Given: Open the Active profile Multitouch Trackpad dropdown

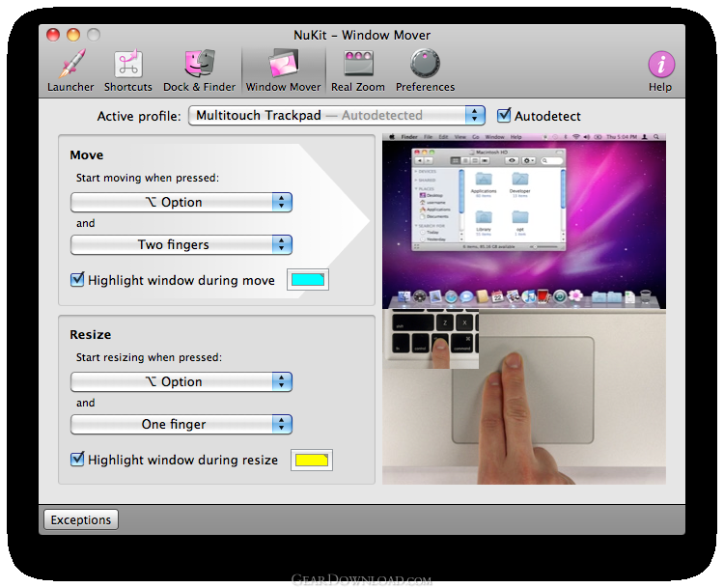Looking at the screenshot, I should tap(337, 116).
